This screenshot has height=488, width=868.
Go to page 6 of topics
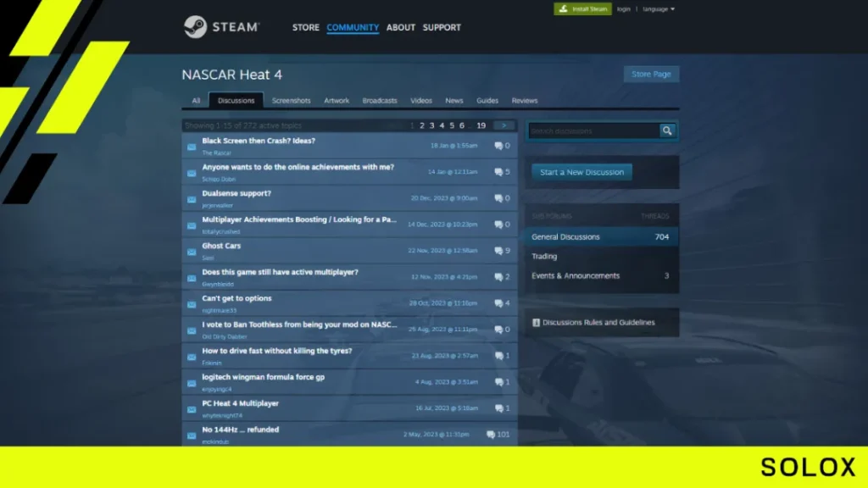pos(462,125)
